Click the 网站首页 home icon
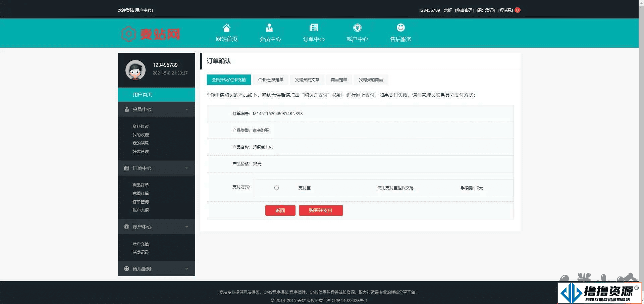The width and height of the screenshot is (644, 304). point(226,28)
